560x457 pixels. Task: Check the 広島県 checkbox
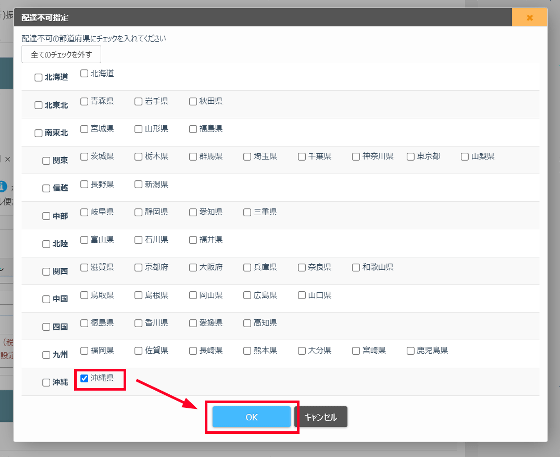pos(247,295)
